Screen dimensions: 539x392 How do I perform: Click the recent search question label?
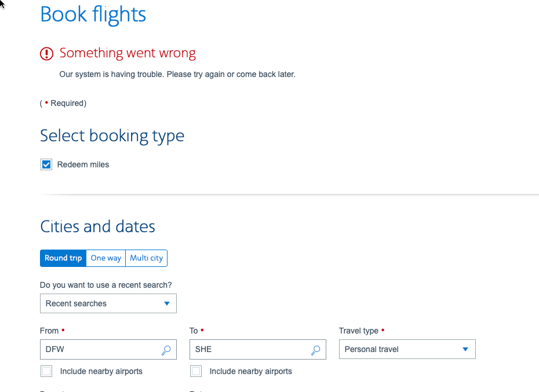(x=105, y=285)
